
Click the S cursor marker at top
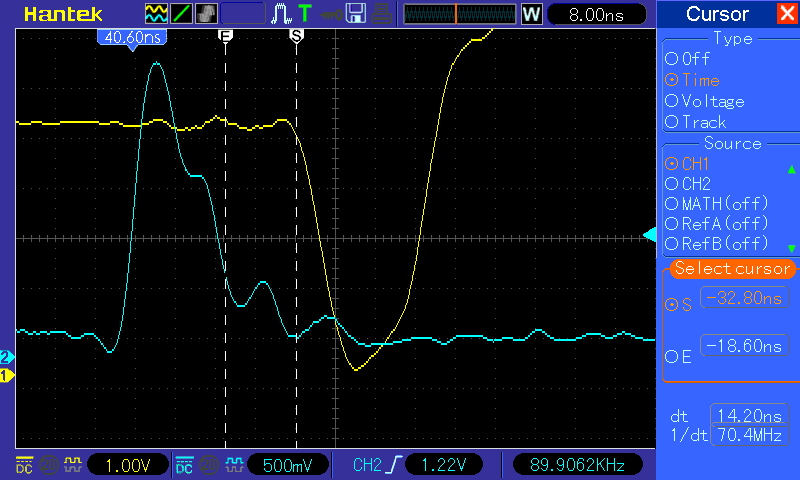click(296, 36)
